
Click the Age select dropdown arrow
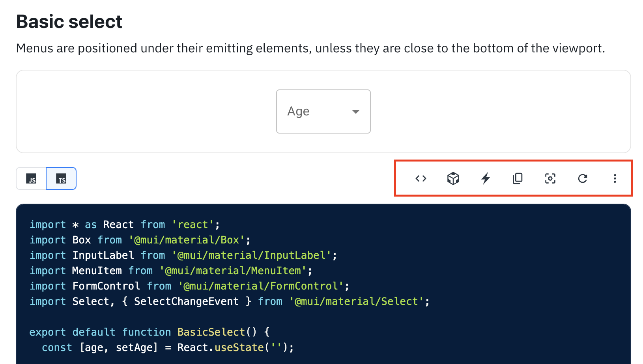click(x=355, y=111)
